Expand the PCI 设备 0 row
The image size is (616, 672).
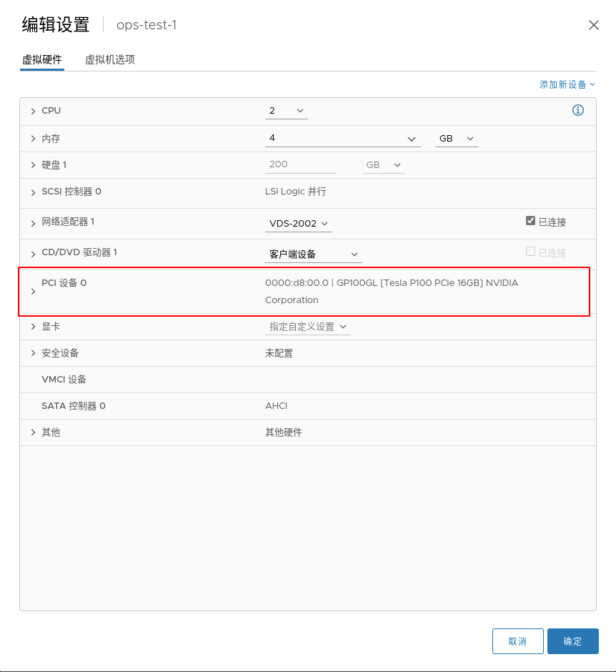[x=33, y=292]
